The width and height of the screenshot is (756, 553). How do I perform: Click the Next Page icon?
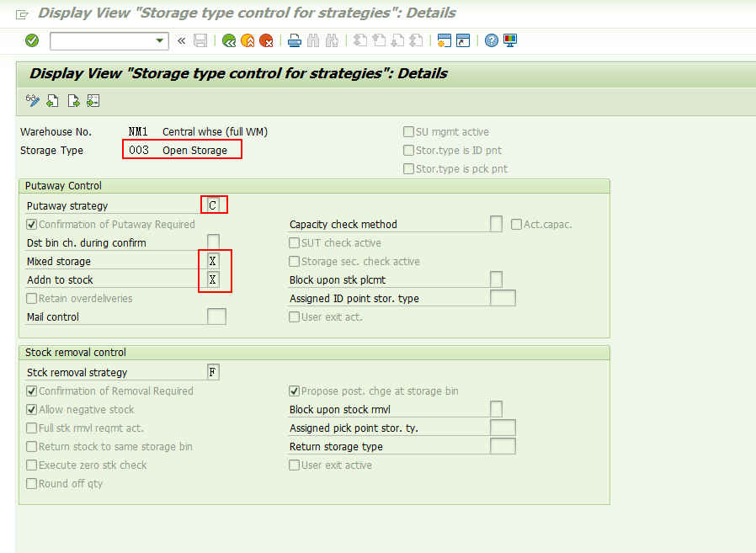[397, 40]
